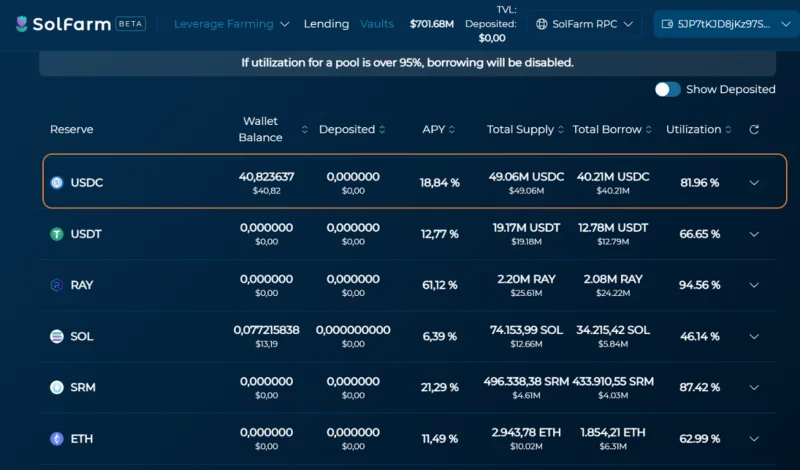Viewport: 800px width, 470px height.
Task: Click the ETH token icon
Action: coord(57,438)
